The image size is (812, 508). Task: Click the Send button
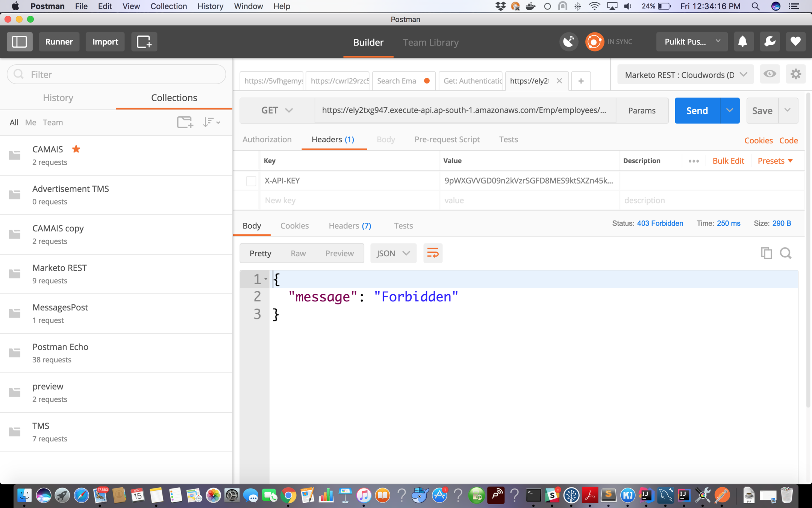click(x=697, y=111)
